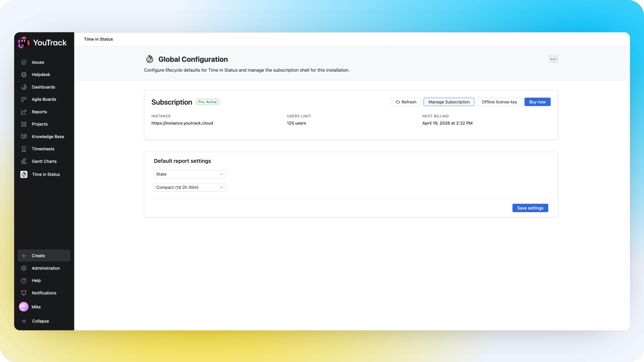Click Offline license key button
Viewport: 644px width, 362px height.
[x=499, y=102]
